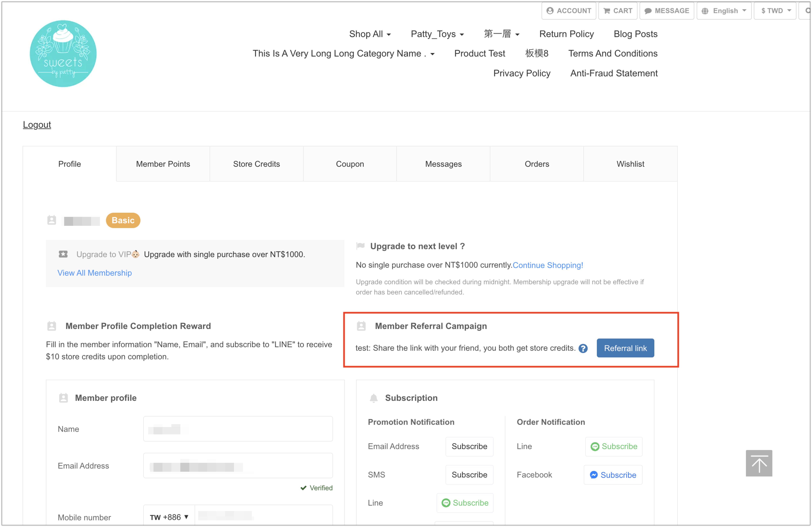Open the $ TWD currency dropdown

pos(775,11)
